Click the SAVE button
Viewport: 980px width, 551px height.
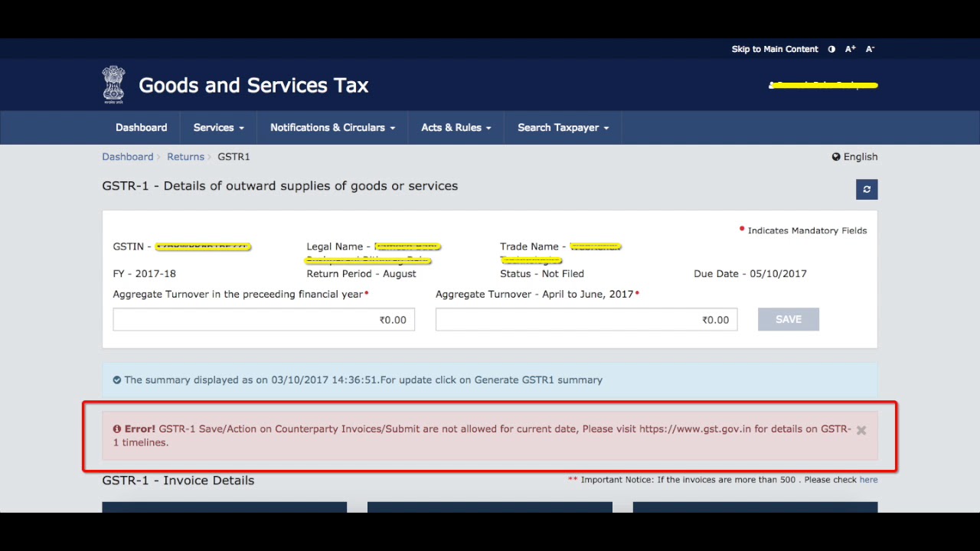[x=789, y=319]
